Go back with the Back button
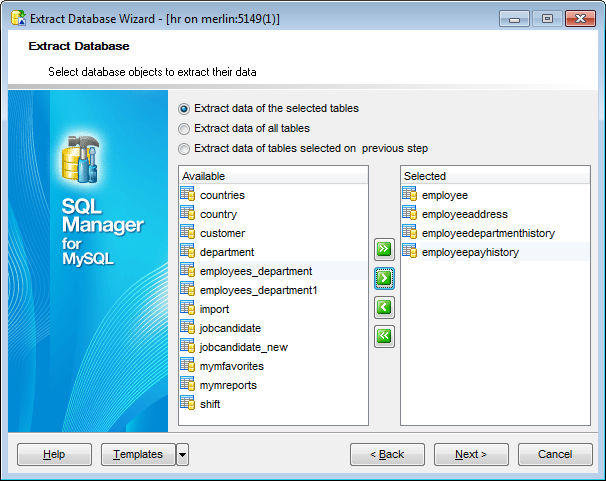The image size is (606, 481). click(x=387, y=454)
